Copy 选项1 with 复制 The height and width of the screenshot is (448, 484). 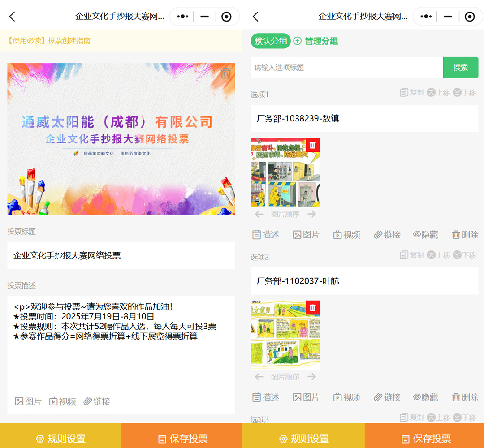[x=412, y=93]
